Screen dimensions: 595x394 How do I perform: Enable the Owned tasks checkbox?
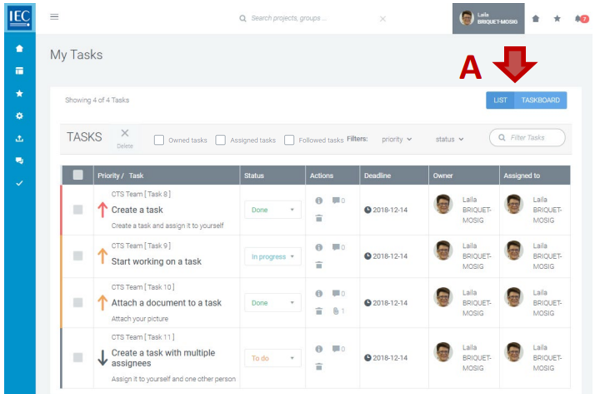point(159,140)
